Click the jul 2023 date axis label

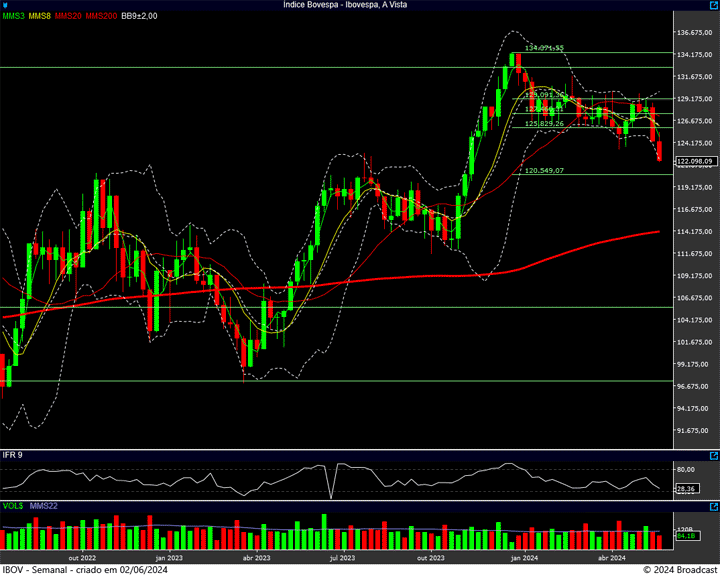click(343, 557)
